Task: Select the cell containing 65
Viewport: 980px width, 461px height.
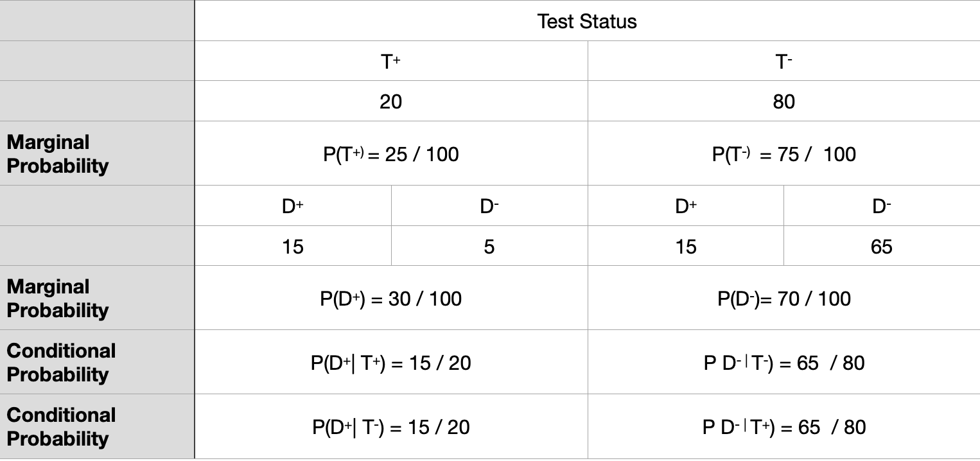Action: click(881, 247)
